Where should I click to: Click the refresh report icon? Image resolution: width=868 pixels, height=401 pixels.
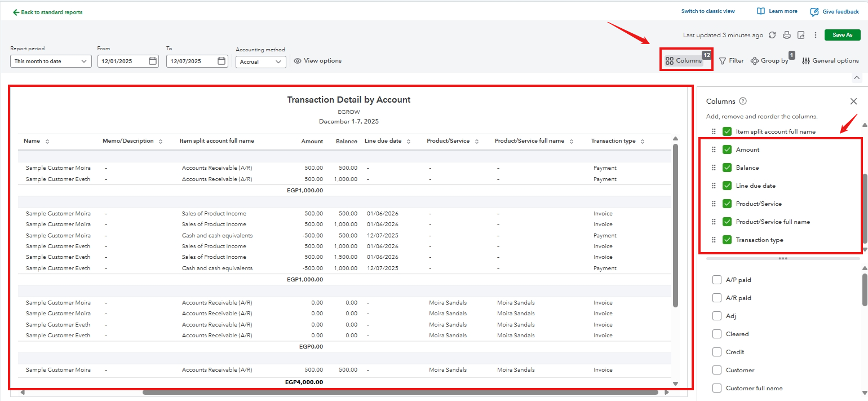coord(772,35)
